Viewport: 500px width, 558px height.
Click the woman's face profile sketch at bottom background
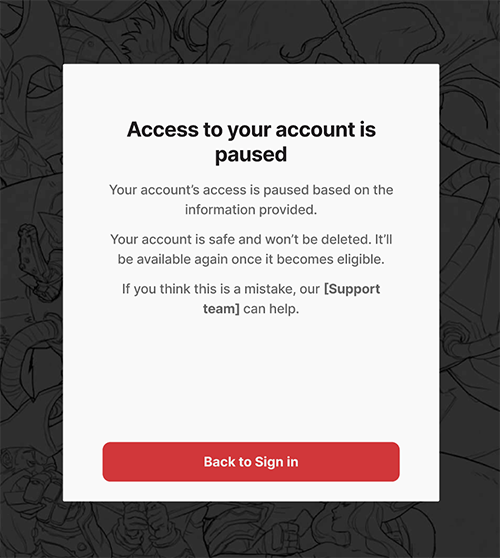click(x=338, y=518)
